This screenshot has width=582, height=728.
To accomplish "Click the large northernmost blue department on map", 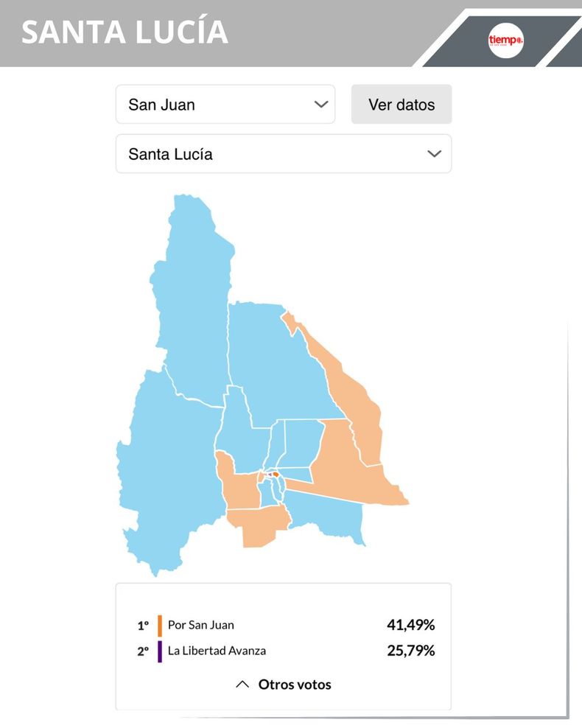I will click(x=193, y=295).
